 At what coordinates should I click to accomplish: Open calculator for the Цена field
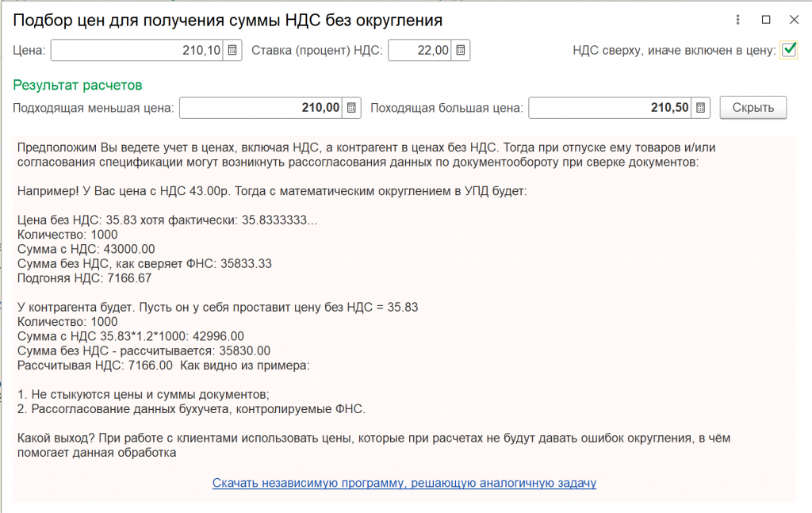[x=232, y=51]
